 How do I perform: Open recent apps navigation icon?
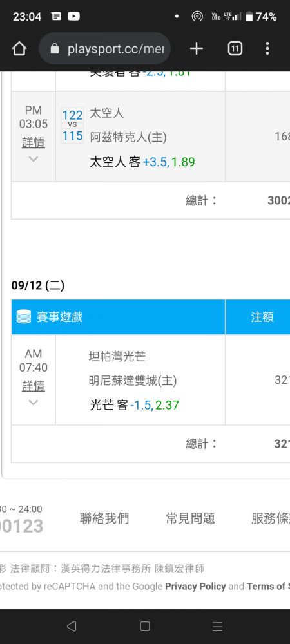[x=217, y=626]
